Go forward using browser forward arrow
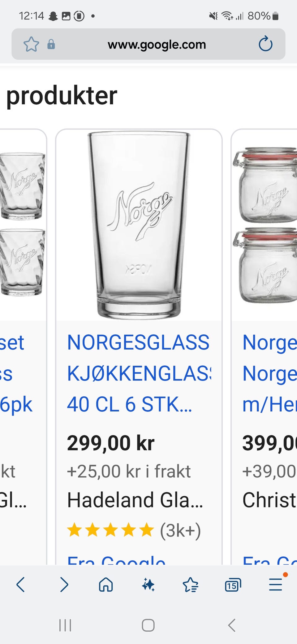Screen dimensions: 297x644 tap(64, 585)
